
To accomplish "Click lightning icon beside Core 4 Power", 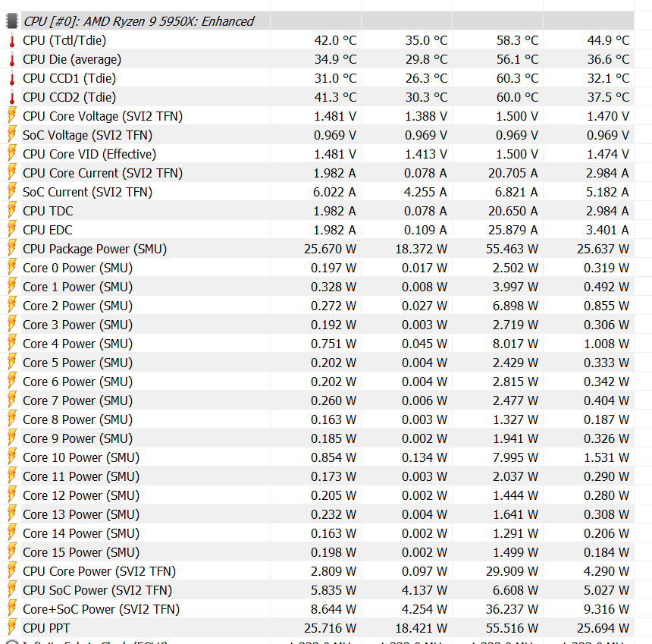I will [12, 344].
